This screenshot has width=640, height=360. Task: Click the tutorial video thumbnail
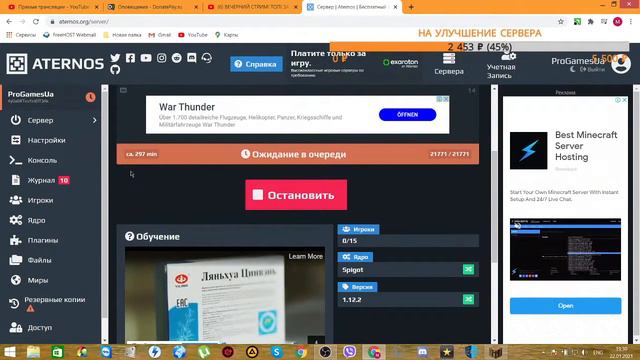click(x=225, y=295)
